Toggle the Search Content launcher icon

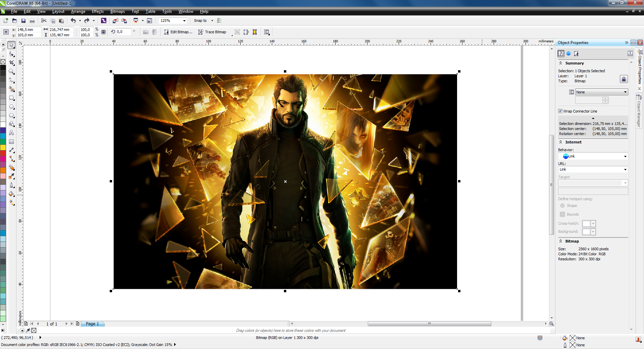point(103,20)
